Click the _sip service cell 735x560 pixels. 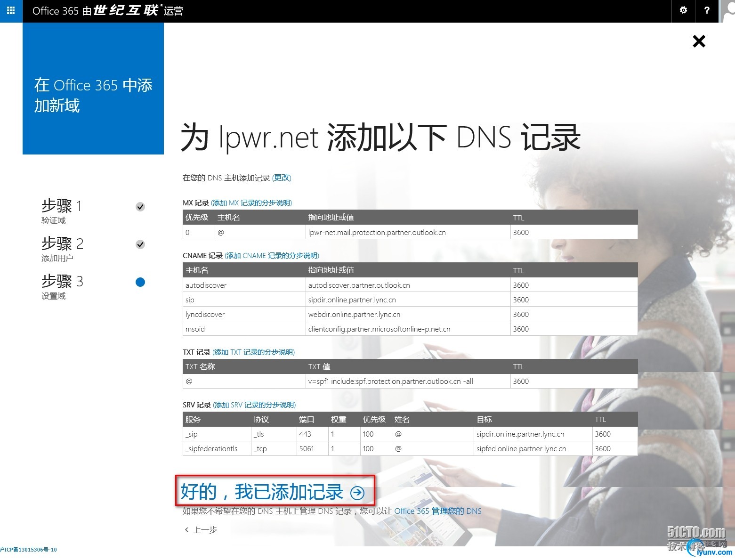click(x=217, y=434)
